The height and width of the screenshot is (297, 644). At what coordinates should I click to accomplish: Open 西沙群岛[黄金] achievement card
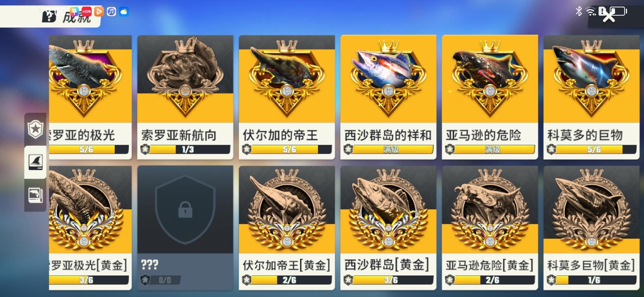point(388,228)
